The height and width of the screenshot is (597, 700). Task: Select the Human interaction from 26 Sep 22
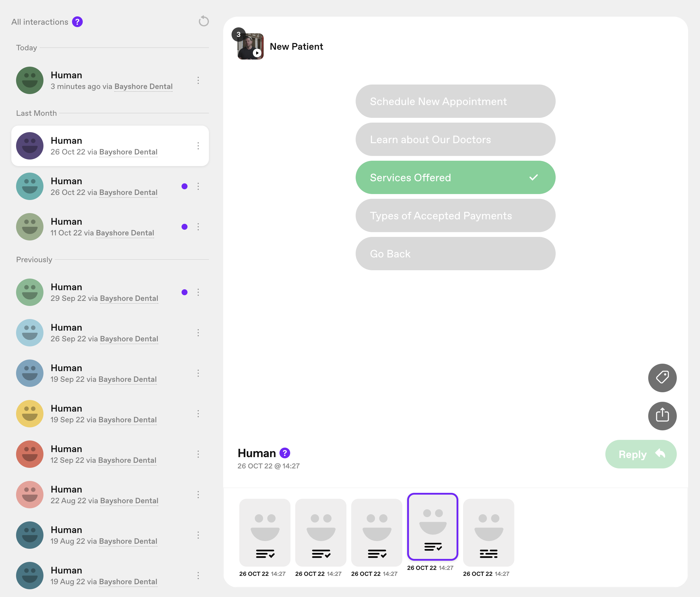point(104,333)
